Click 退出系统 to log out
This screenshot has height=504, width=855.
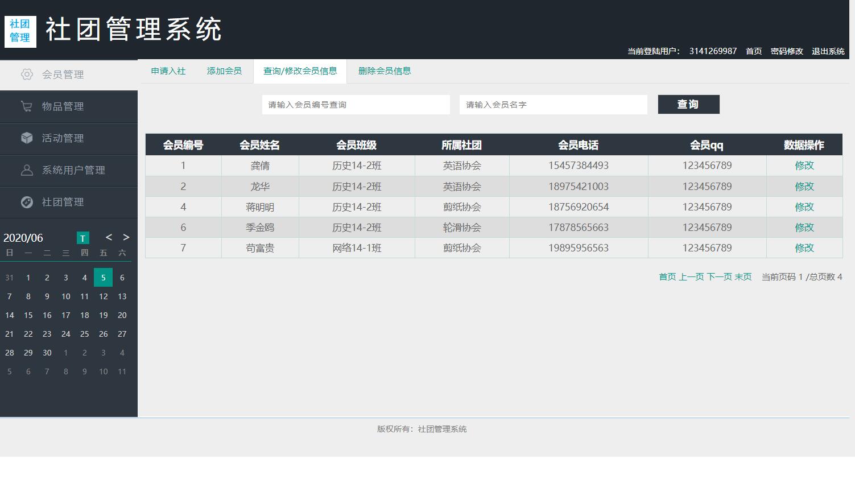[828, 51]
